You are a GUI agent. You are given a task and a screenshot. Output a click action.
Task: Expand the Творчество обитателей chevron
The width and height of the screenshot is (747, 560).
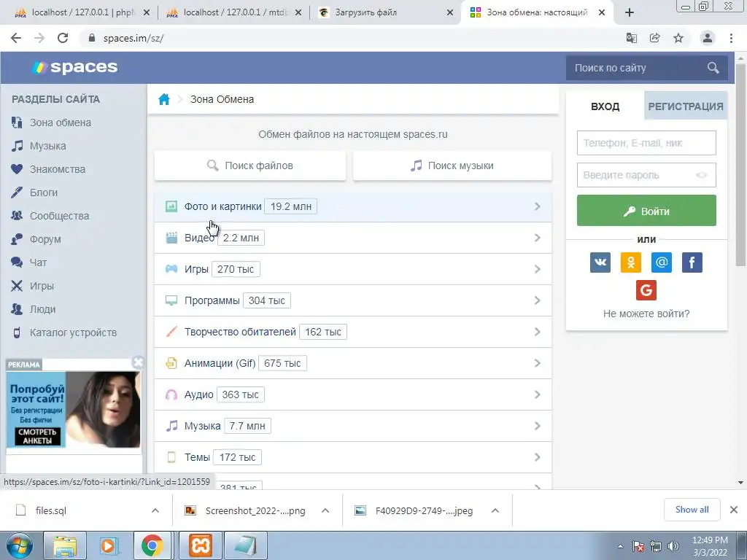[x=538, y=332]
